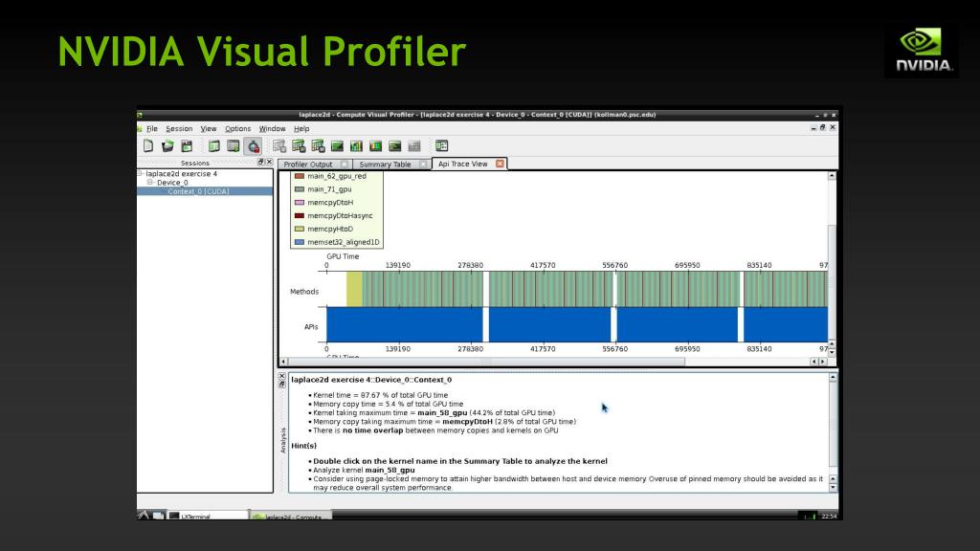This screenshot has width=980, height=551.
Task: Click the 'no time overlap' analysis line
Action: (x=435, y=430)
